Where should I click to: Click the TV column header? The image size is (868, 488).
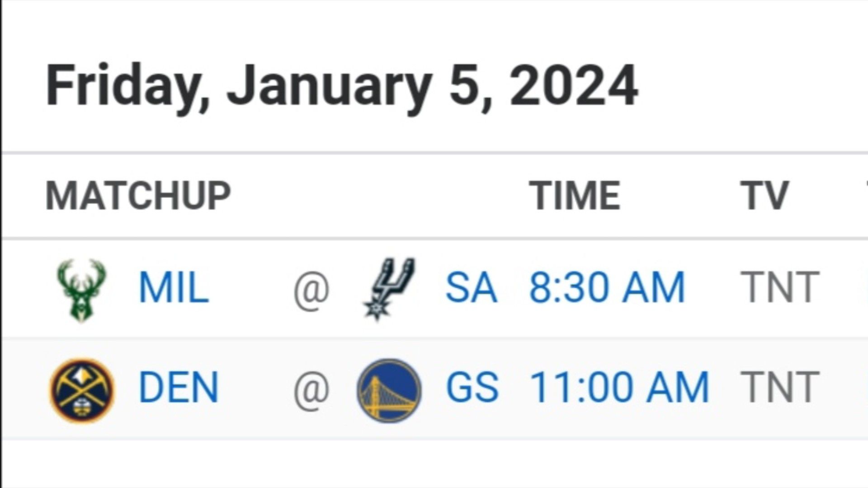pos(764,195)
